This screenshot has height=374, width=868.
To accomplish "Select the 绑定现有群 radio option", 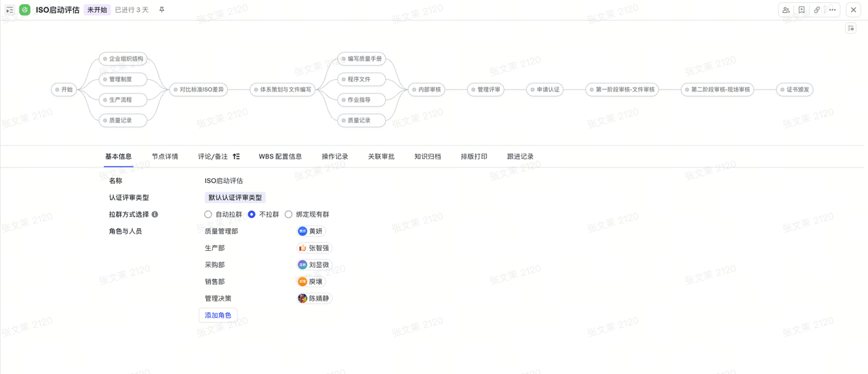I will click(x=289, y=215).
